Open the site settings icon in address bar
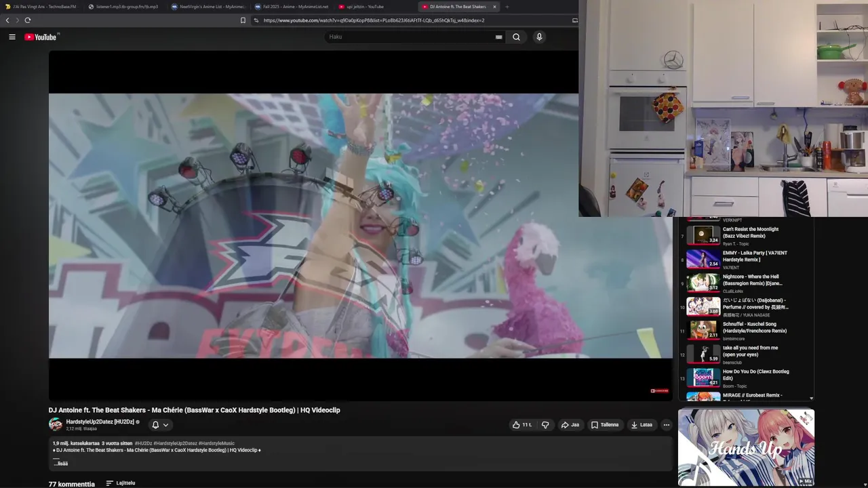The height and width of the screenshot is (488, 868). (256, 20)
